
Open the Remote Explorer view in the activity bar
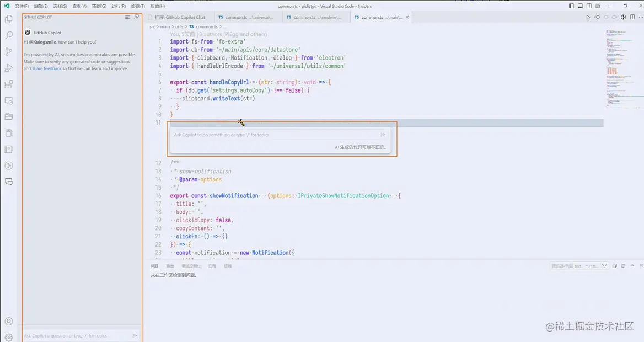click(9, 101)
